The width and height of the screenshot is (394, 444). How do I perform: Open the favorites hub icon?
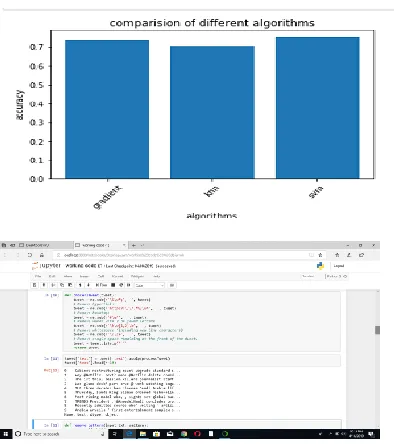coord(337,255)
